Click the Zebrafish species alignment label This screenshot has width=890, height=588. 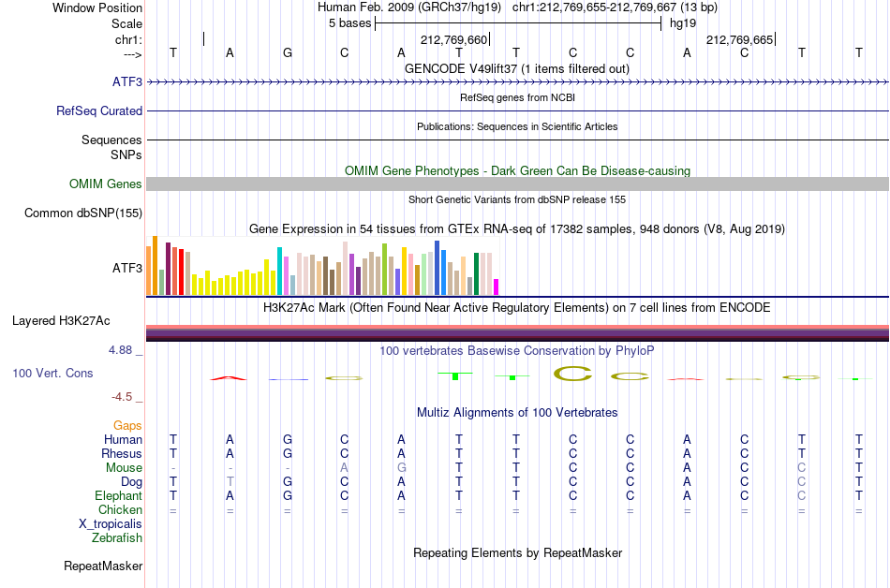(117, 537)
